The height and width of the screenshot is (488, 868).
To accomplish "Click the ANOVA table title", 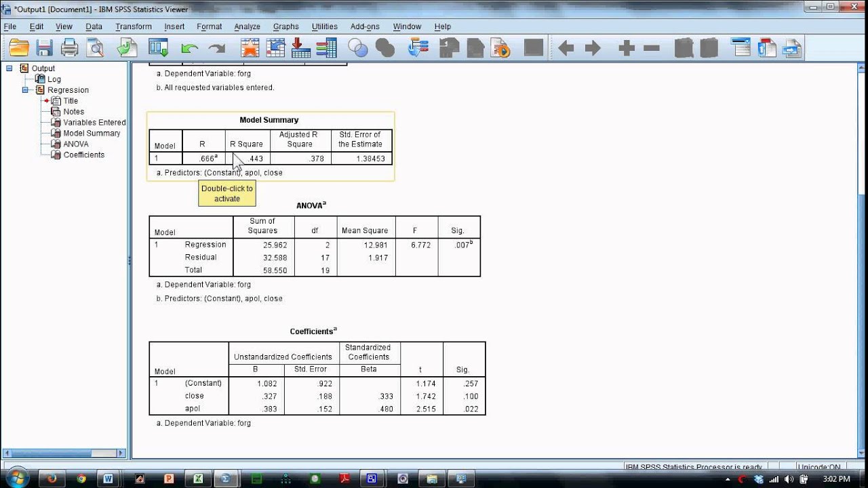I will (x=311, y=205).
